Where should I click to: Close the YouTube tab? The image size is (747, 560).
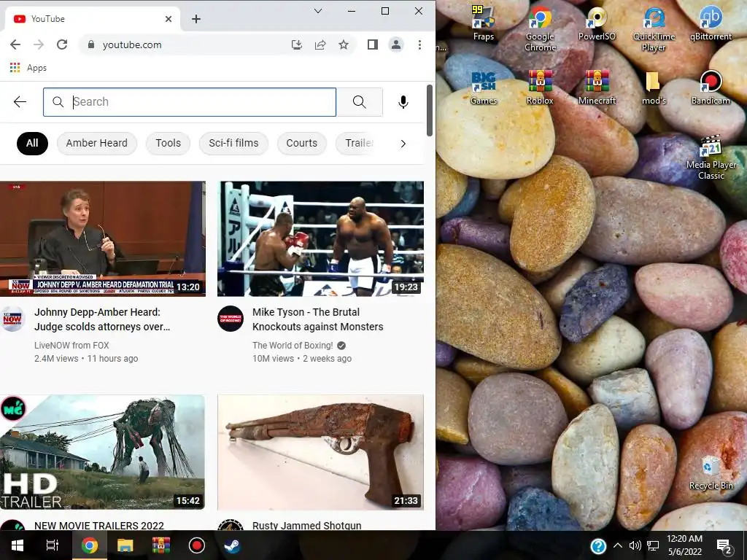[x=169, y=19]
